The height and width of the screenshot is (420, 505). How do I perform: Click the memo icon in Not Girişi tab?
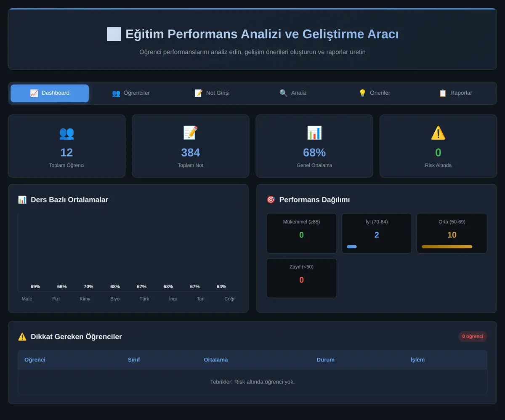(199, 93)
